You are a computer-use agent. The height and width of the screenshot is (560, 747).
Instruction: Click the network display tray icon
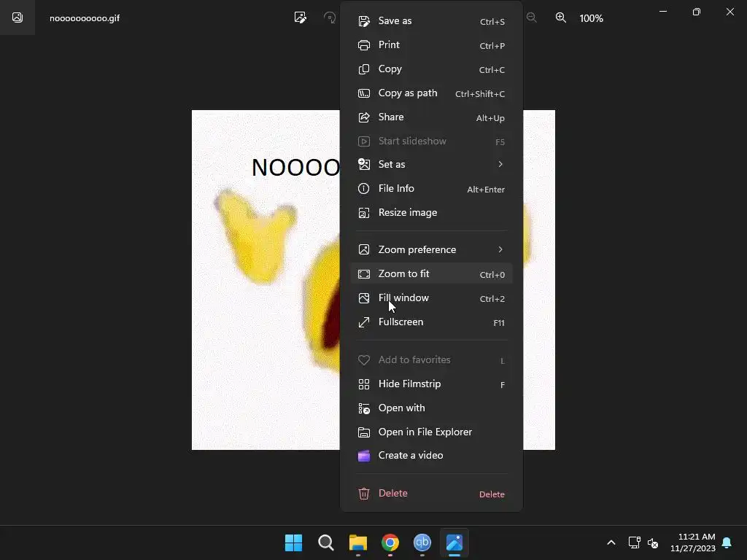(x=634, y=542)
